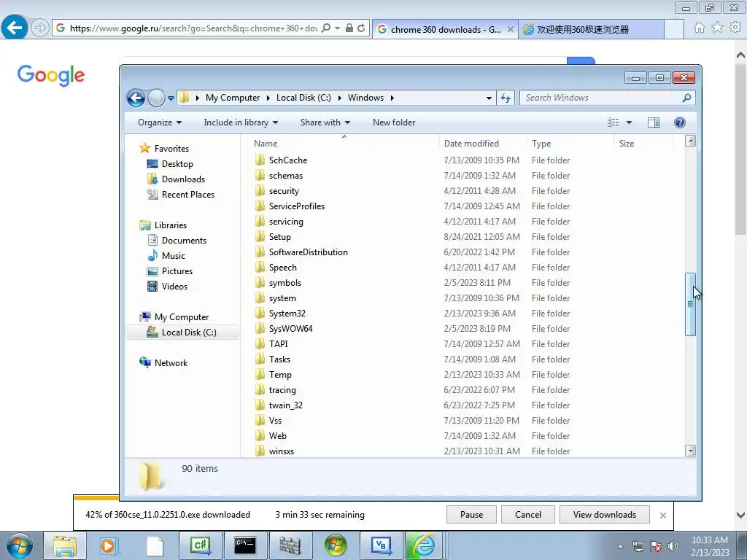Select Downloads under Favorites
Screen dimensions: 747x560
click(x=183, y=179)
